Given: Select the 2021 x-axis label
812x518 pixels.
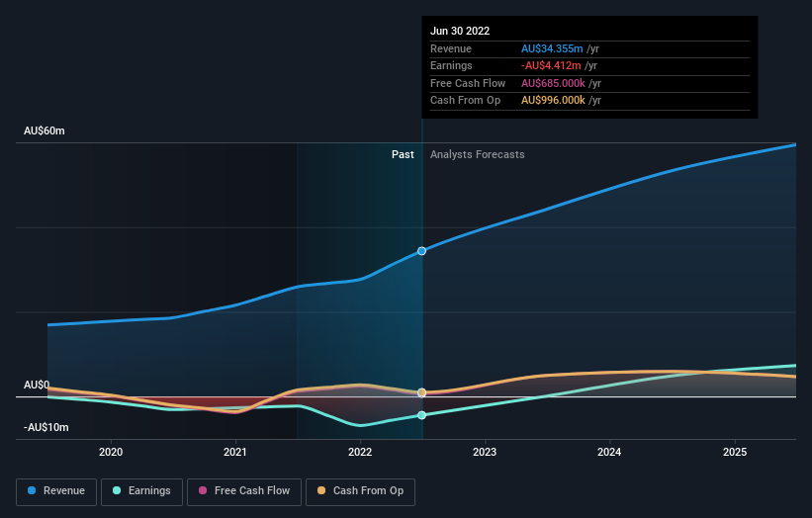Looking at the screenshot, I should (x=235, y=452).
